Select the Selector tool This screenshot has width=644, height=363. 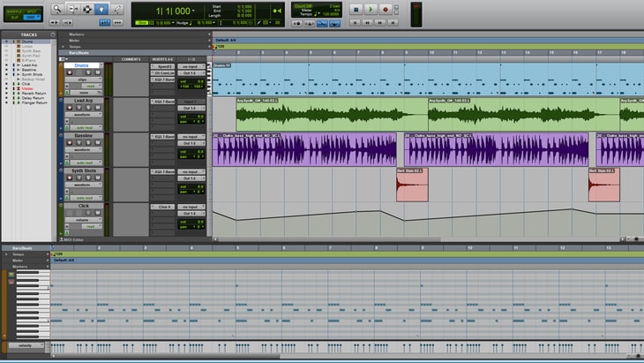point(87,9)
